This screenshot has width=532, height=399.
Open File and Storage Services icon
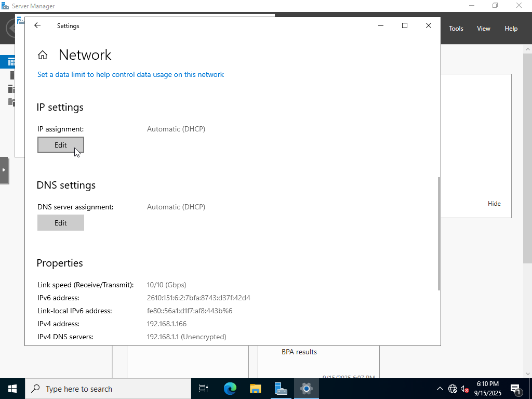pos(11,102)
